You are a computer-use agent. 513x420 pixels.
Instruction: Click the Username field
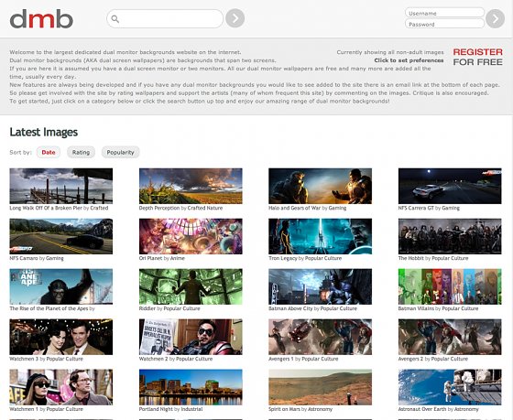444,13
